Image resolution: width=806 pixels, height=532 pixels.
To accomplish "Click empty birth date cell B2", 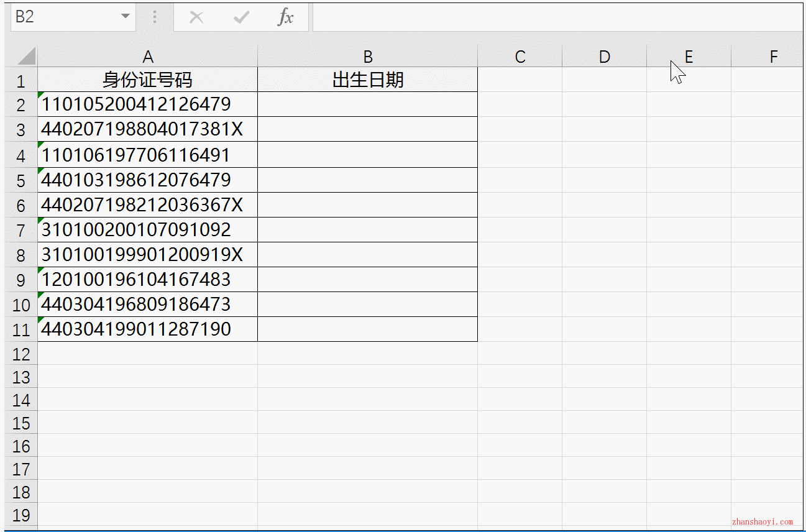I will pos(368,104).
